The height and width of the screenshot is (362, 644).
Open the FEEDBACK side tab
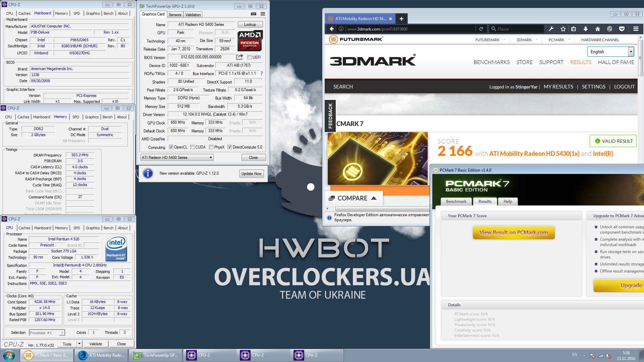[x=330, y=116]
